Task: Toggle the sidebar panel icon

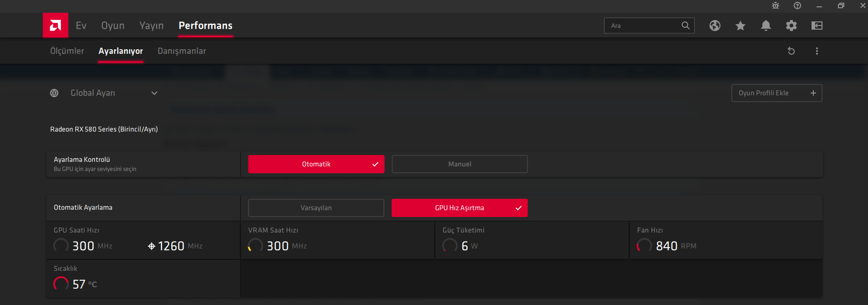Action: pos(817,26)
